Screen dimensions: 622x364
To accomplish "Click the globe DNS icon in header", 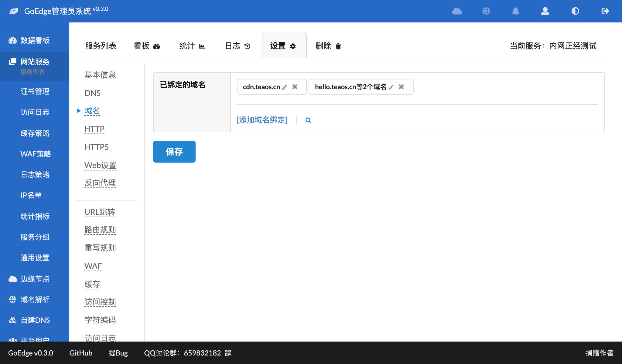I will (x=486, y=11).
